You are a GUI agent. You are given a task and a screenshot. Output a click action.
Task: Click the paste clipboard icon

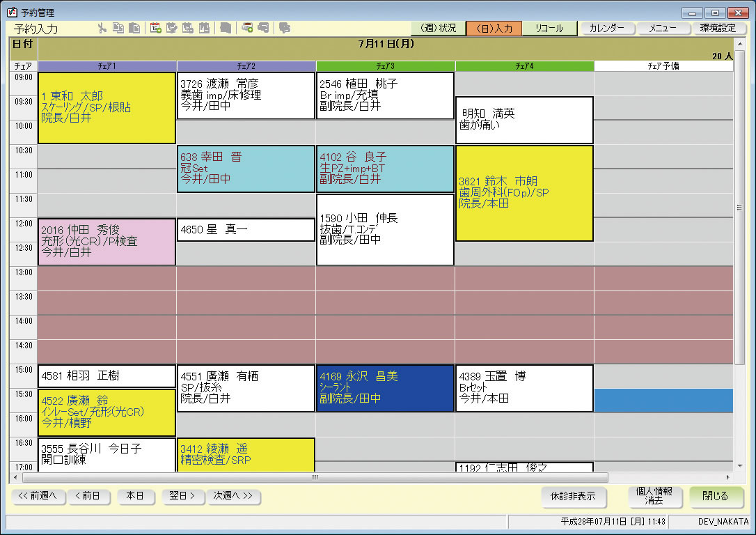pos(134,29)
